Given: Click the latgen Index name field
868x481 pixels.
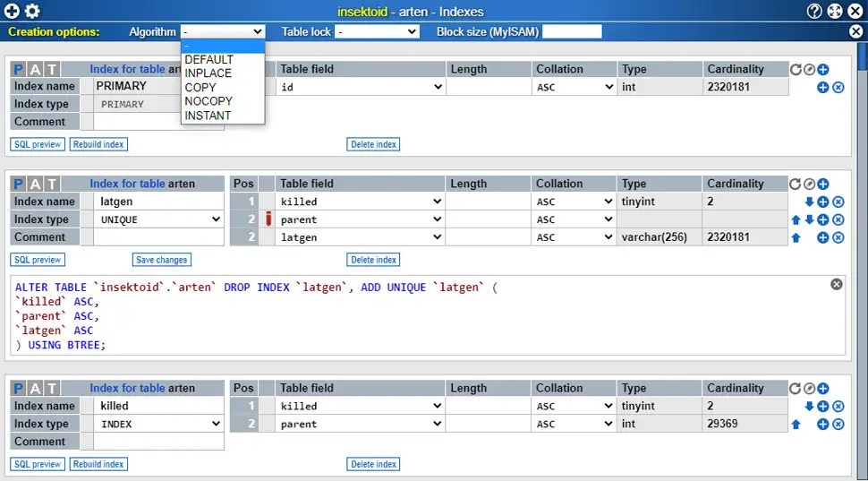Looking at the screenshot, I should click(x=159, y=202).
